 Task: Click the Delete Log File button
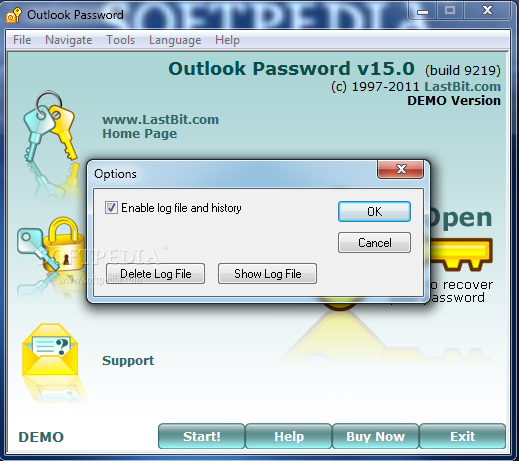point(155,274)
